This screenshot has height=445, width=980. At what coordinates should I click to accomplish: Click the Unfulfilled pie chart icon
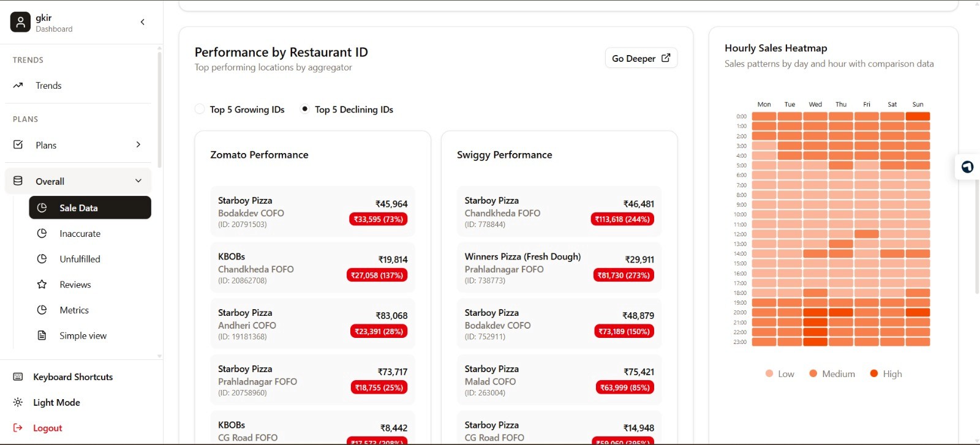(42, 259)
